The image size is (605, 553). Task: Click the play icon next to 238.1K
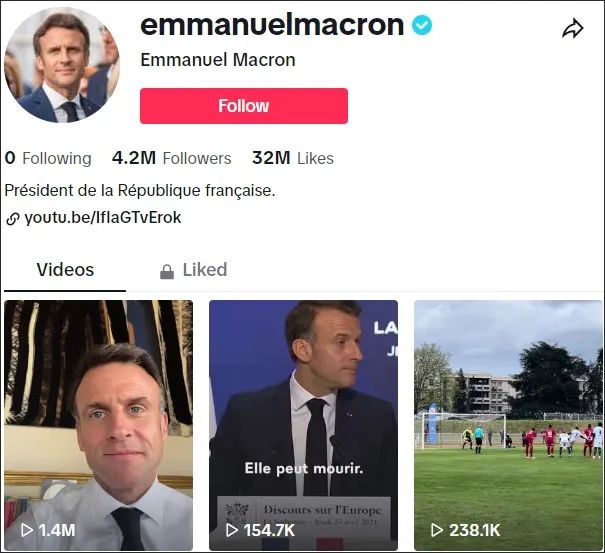tap(436, 530)
